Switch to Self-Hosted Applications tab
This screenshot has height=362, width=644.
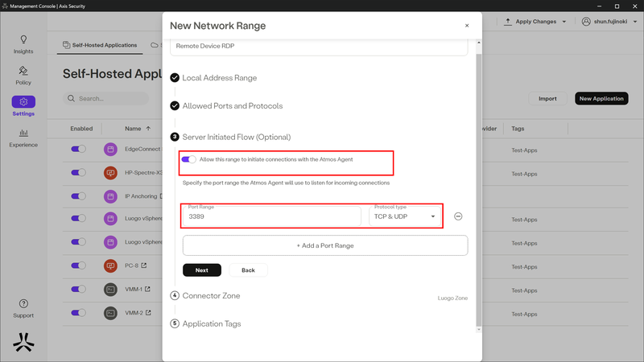(100, 45)
